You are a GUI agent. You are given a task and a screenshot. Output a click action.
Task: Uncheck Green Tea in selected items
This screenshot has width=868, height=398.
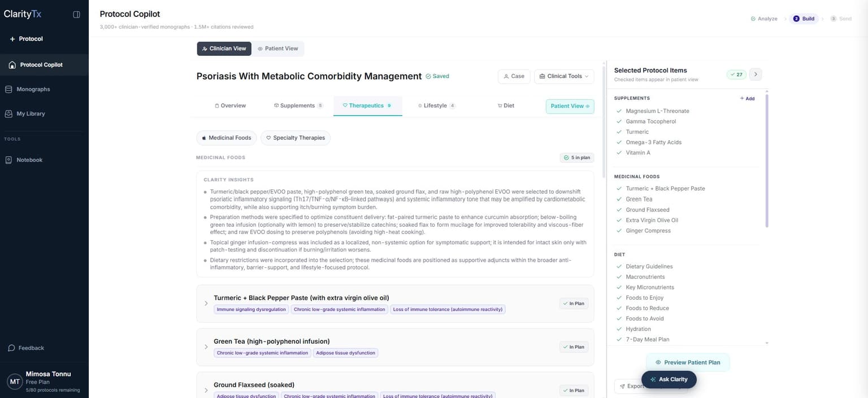click(619, 200)
